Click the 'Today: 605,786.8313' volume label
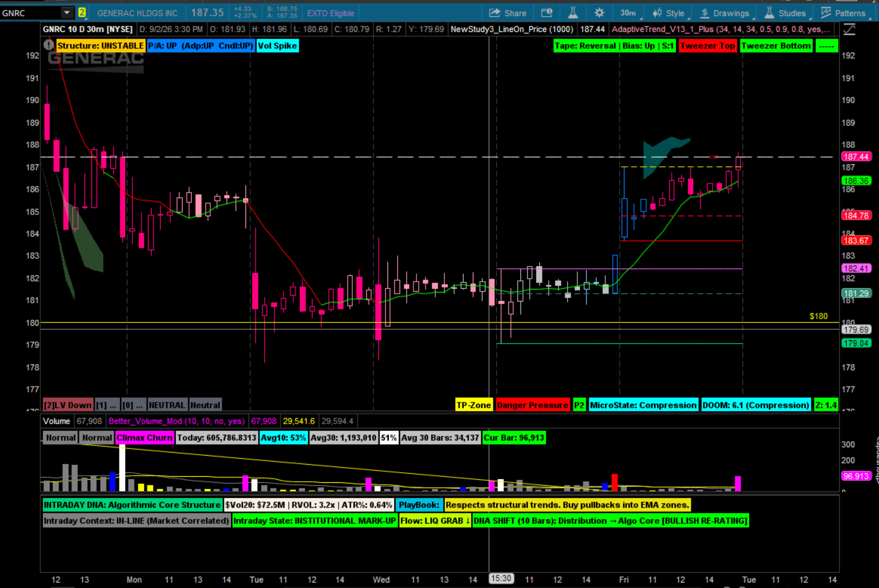This screenshot has width=879, height=588. click(x=217, y=438)
